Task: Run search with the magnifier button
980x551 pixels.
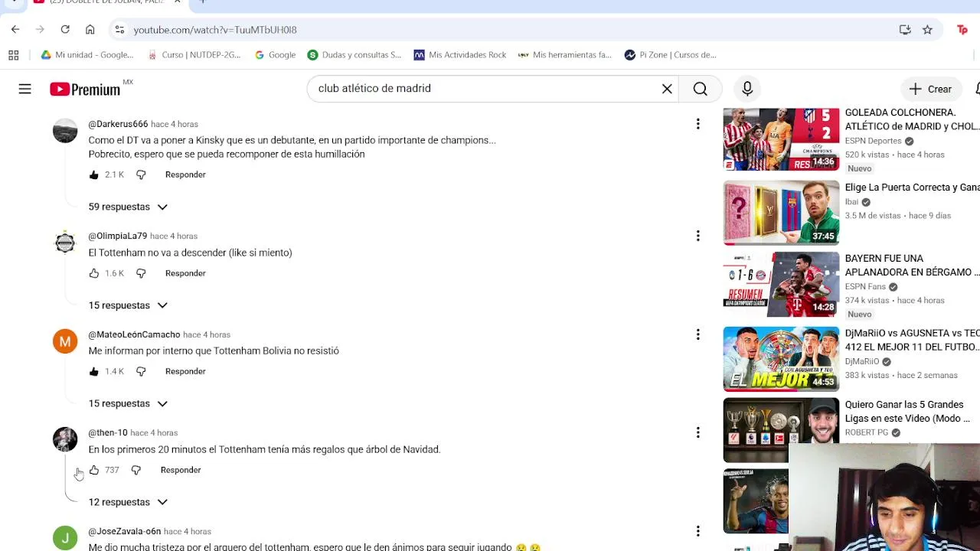Action: [701, 89]
